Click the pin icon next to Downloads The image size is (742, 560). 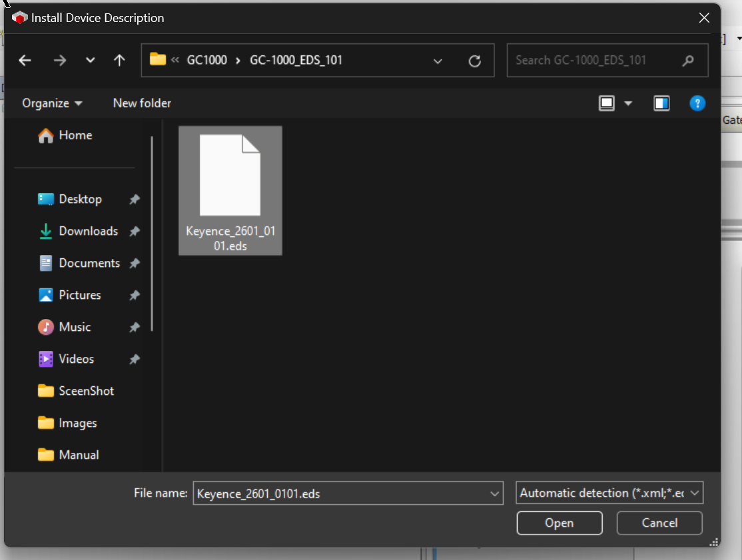135,231
